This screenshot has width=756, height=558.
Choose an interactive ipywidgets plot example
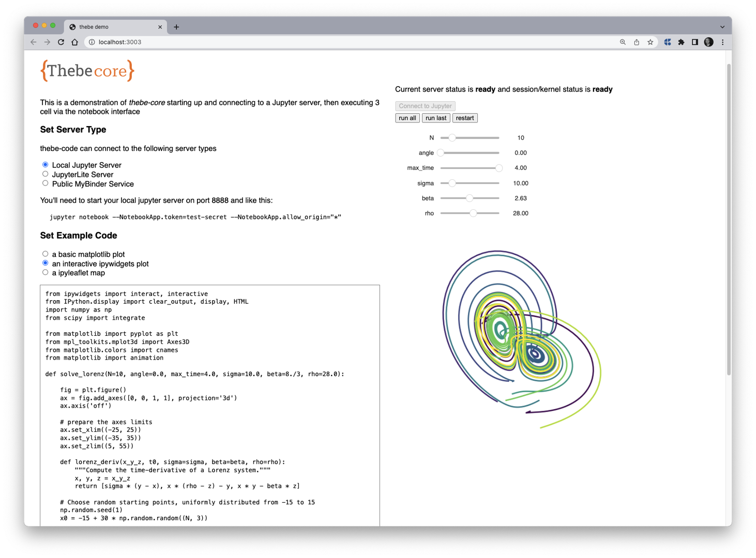(46, 263)
